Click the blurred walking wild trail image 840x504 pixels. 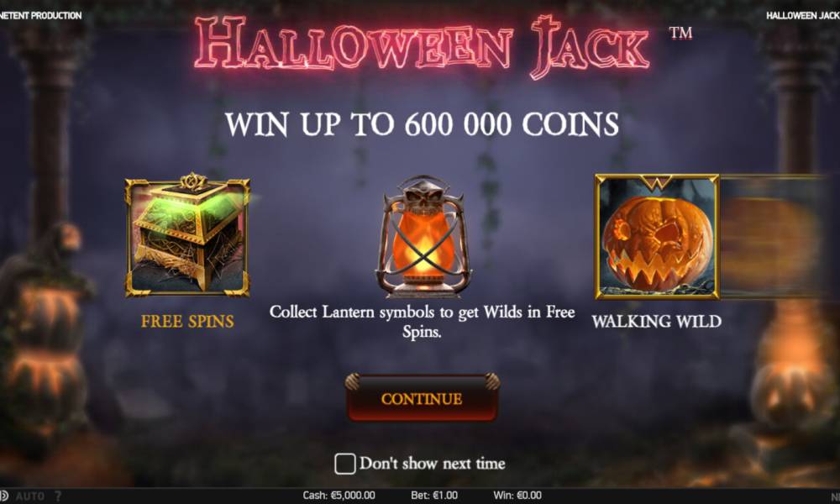click(x=773, y=236)
